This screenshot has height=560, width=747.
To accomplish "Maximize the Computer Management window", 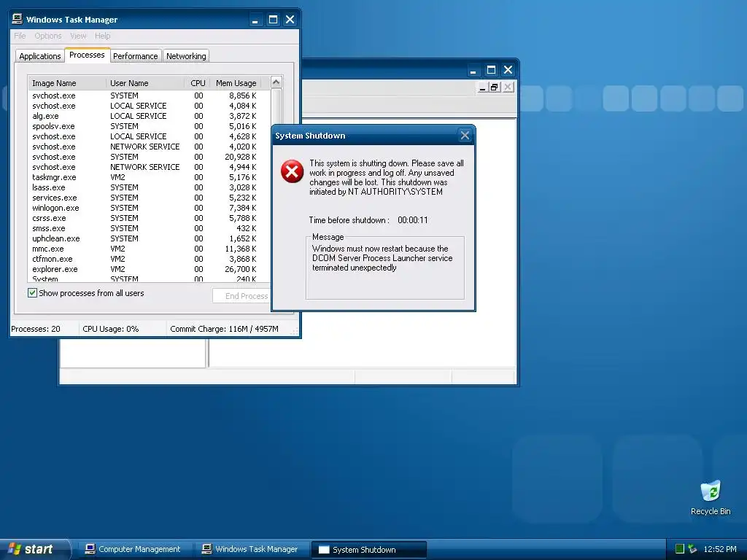I will 491,70.
